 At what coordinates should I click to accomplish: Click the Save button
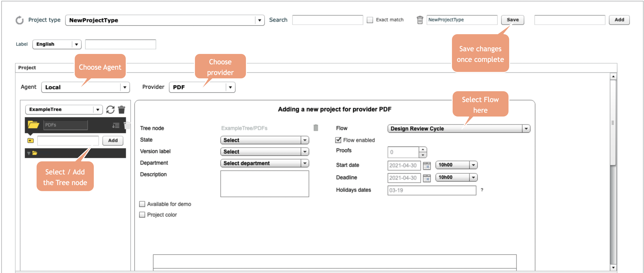click(x=512, y=20)
